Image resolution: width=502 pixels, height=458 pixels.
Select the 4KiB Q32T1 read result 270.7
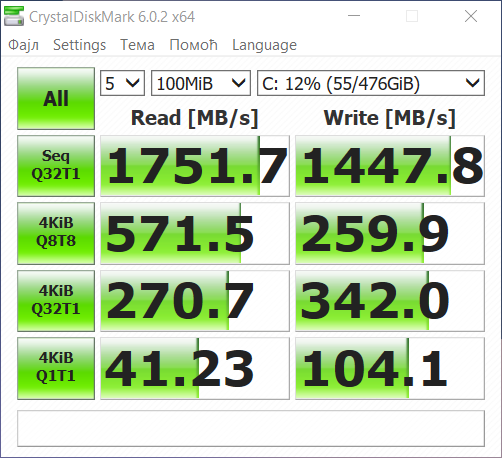pos(195,301)
